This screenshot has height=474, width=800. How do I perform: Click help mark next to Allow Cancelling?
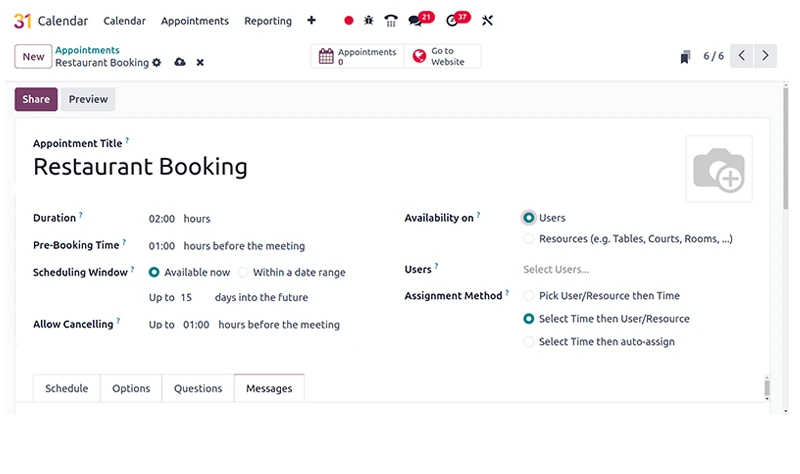tap(118, 321)
